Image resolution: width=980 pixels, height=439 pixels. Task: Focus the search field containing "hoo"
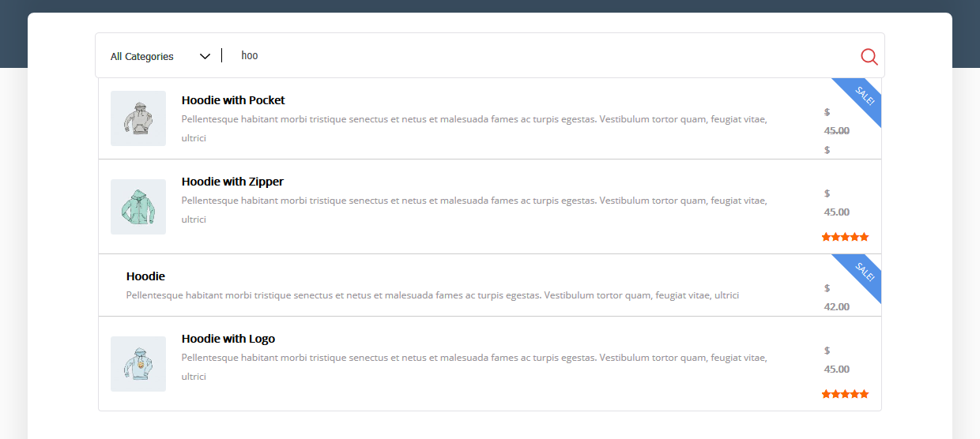[x=537, y=55]
